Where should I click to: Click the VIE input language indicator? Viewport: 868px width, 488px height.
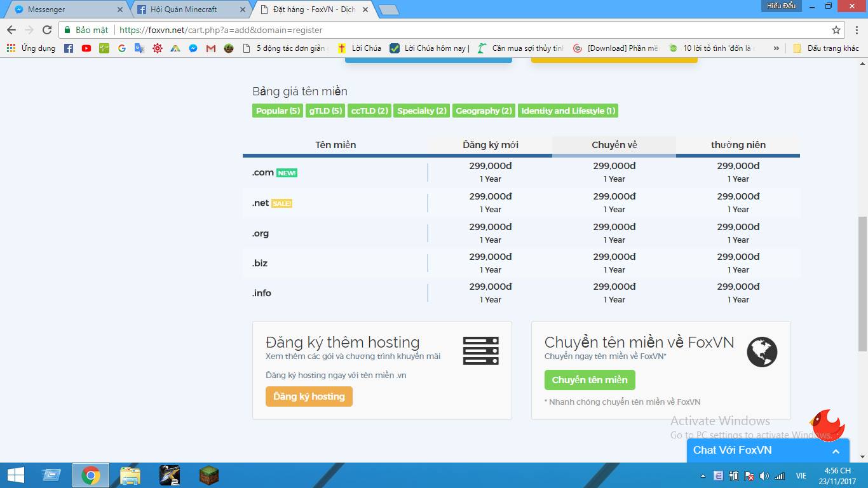[x=801, y=476]
